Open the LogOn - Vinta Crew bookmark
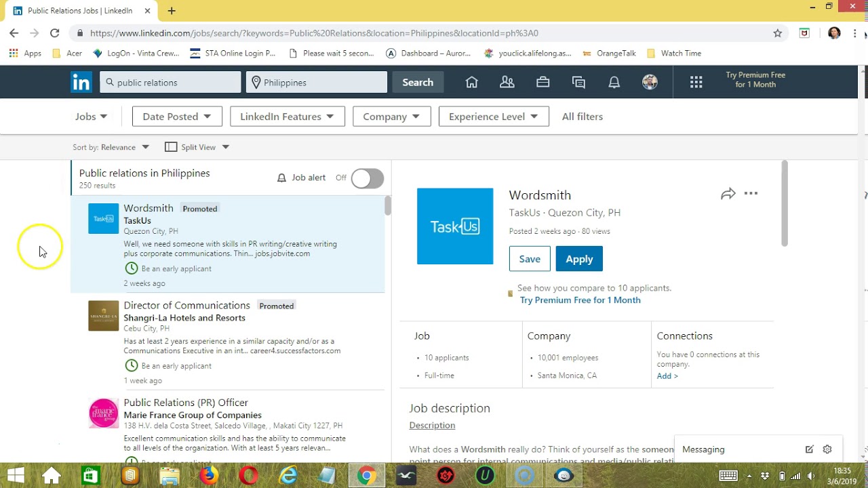 click(x=136, y=53)
